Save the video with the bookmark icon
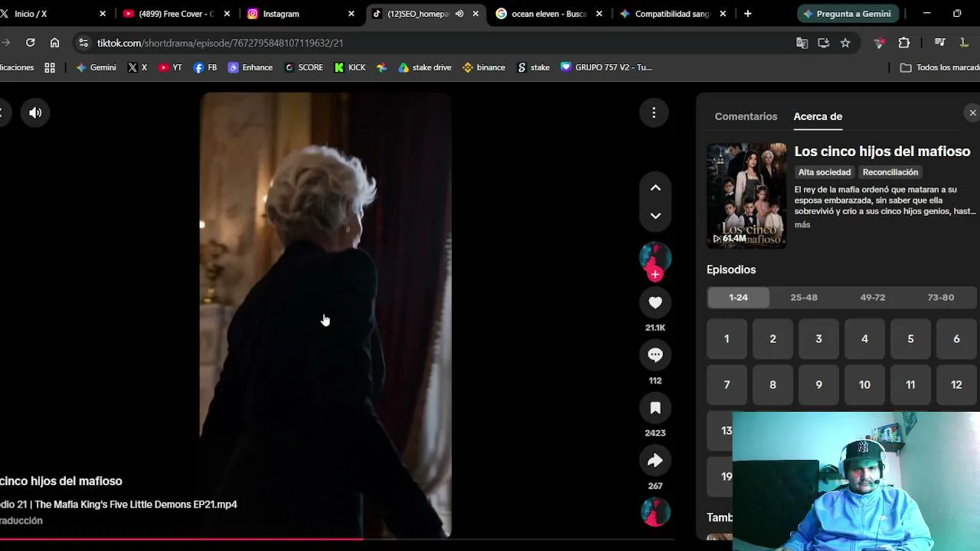 point(655,408)
